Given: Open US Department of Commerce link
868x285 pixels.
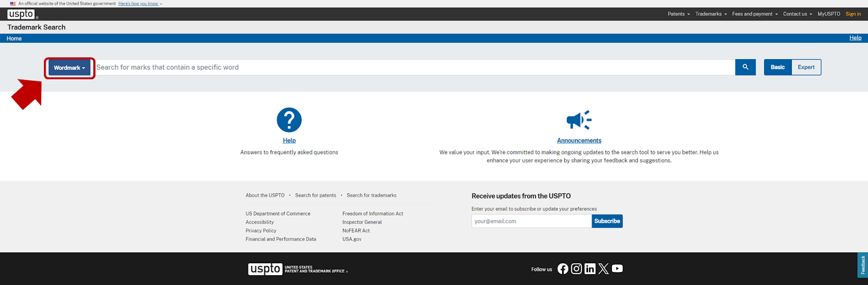Looking at the screenshot, I should [278, 214].
